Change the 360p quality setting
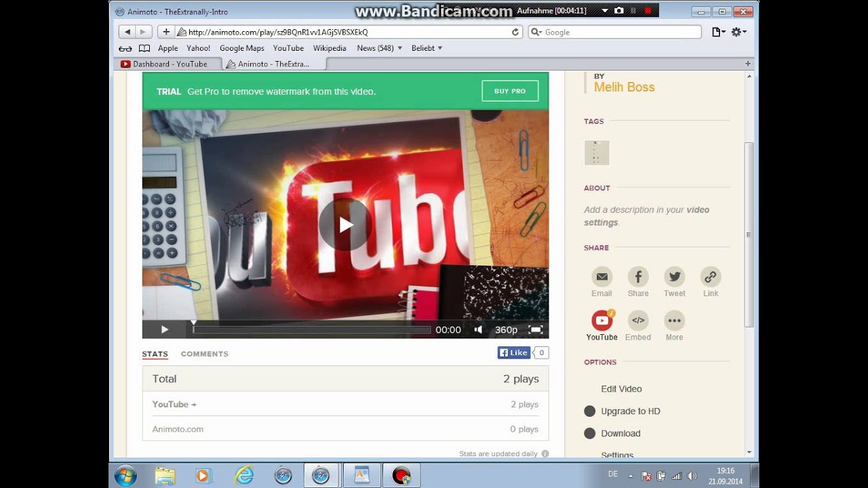The height and width of the screenshot is (488, 868). 506,329
